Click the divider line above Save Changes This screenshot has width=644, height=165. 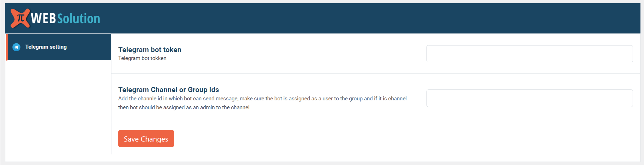[376, 123]
